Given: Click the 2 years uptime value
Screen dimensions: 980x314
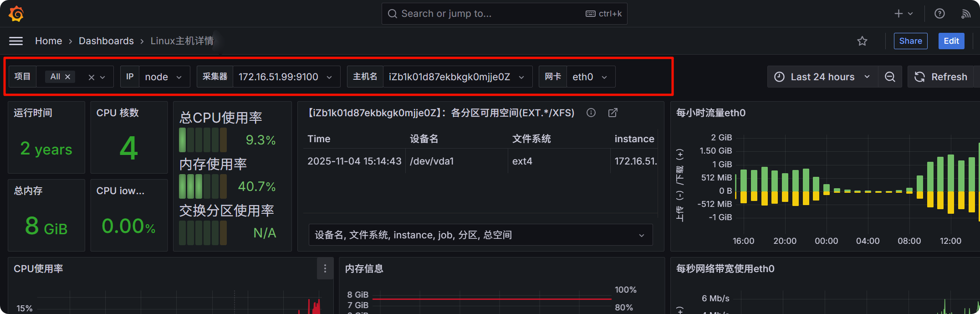Looking at the screenshot, I should click(x=46, y=149).
